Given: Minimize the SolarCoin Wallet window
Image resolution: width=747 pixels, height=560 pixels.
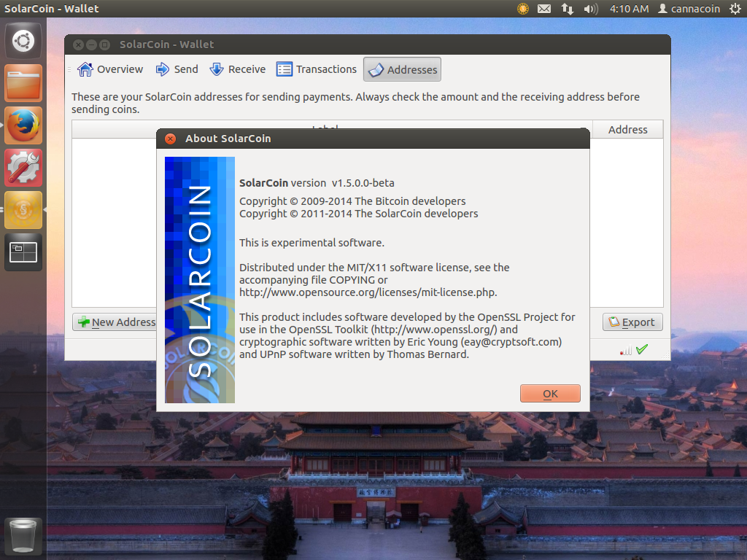Looking at the screenshot, I should [x=91, y=44].
